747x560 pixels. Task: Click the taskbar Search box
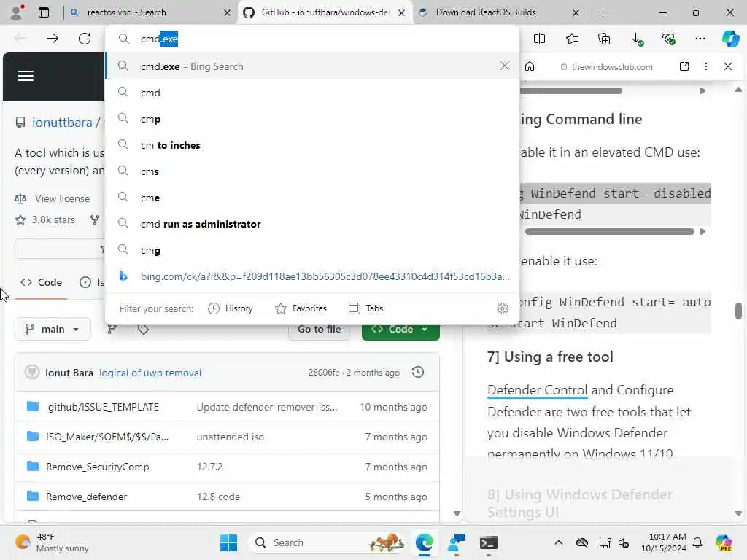[x=327, y=542]
